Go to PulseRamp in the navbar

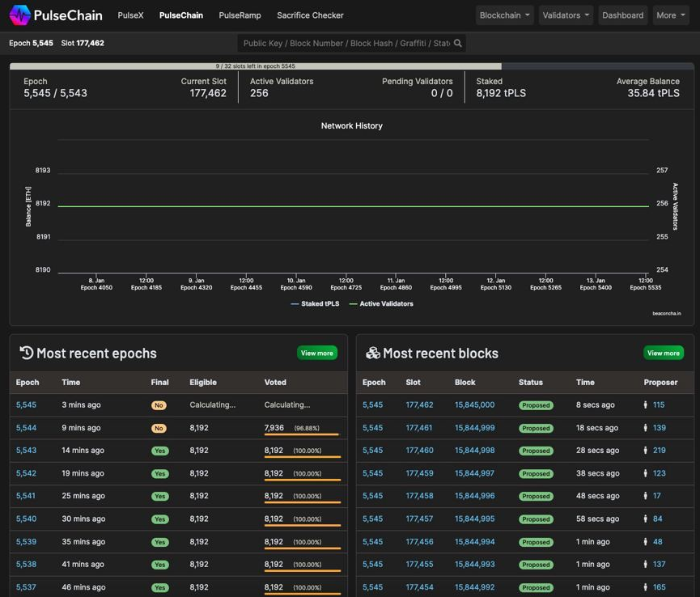[x=240, y=15]
